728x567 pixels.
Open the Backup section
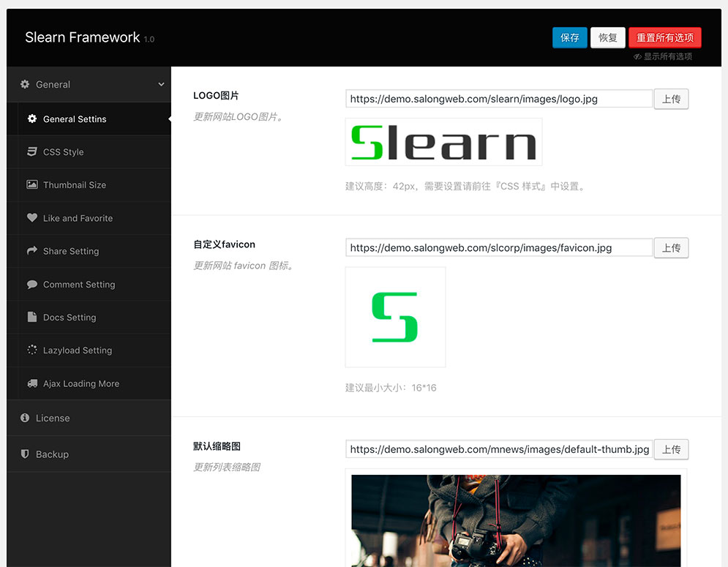click(x=89, y=454)
